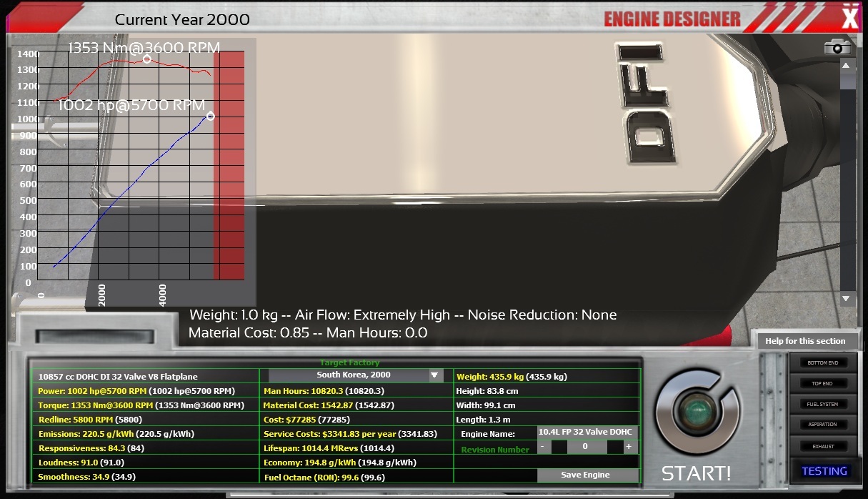868x499 pixels.
Task: Click the Save Engine button
Action: point(586,475)
